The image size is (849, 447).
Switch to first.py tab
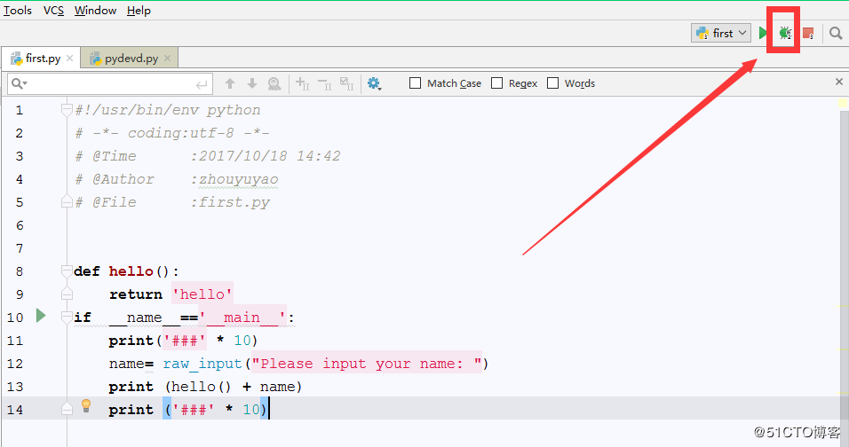(42, 58)
